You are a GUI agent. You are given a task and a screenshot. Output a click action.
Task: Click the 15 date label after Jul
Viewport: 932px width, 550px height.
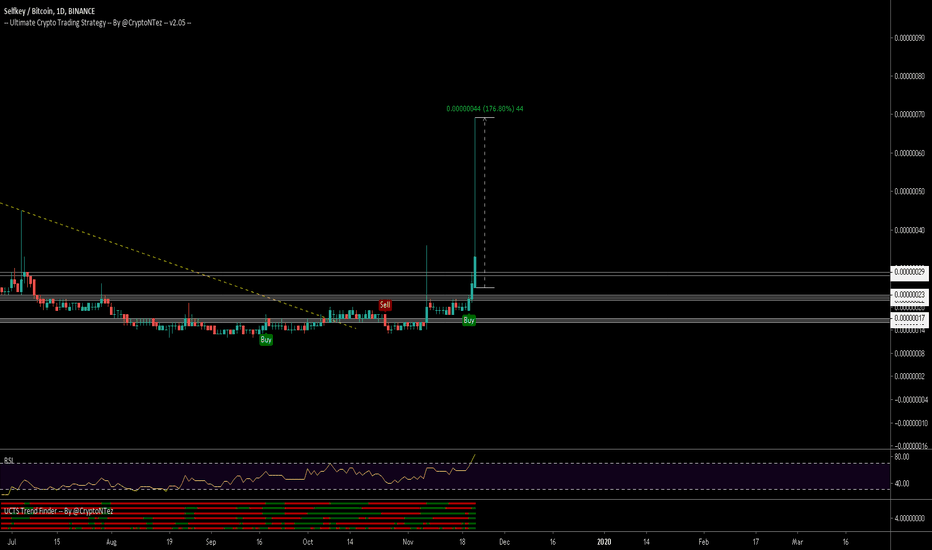(x=57, y=542)
